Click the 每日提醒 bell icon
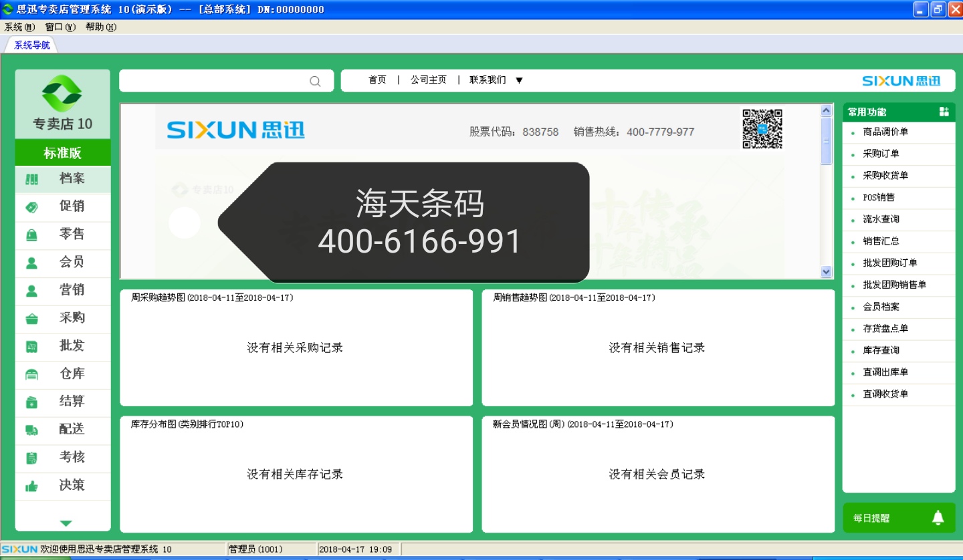963x560 pixels. (x=938, y=518)
